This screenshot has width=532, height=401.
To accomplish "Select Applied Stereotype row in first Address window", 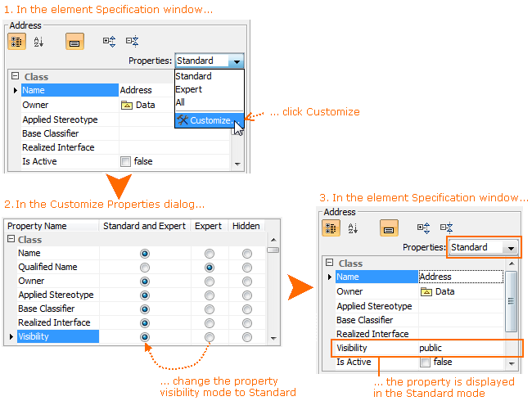I will tap(70, 119).
